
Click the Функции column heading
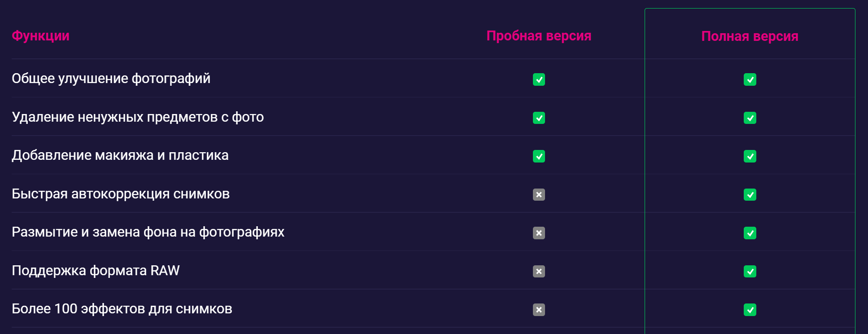click(x=40, y=36)
